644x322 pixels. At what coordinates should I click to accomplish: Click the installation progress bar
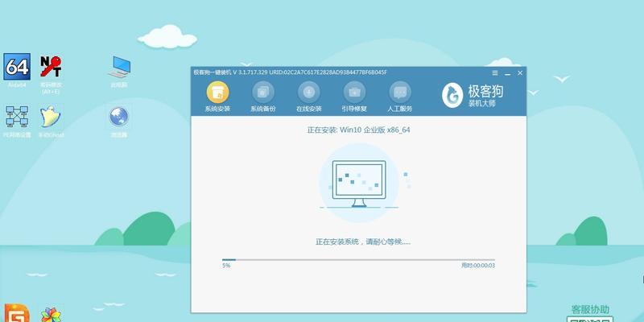358,259
